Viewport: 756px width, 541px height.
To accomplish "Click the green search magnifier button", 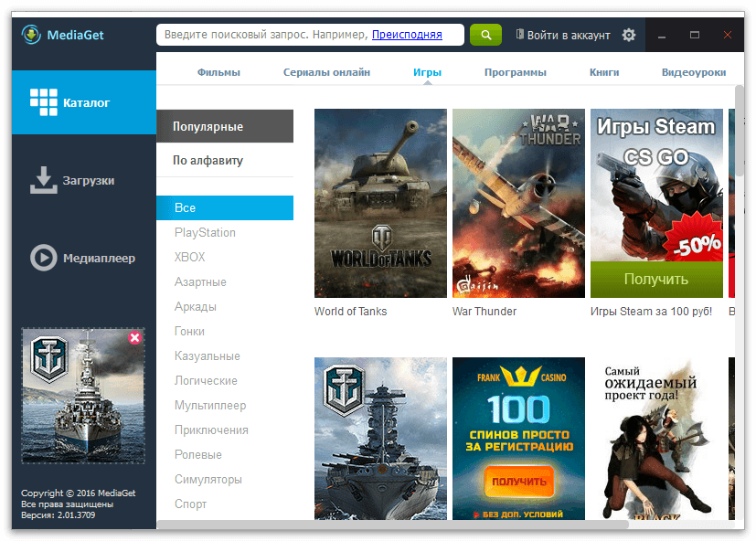I will click(485, 35).
